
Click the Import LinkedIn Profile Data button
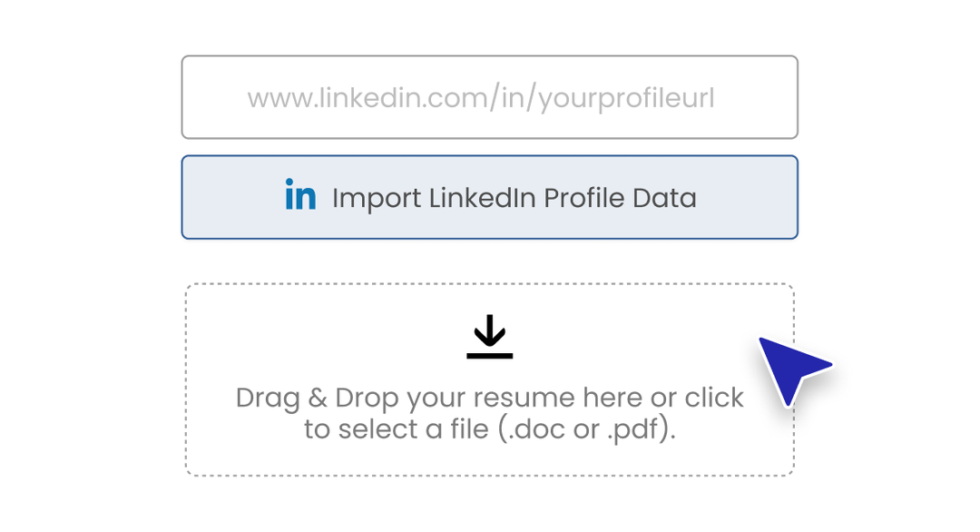pyautogui.click(x=489, y=197)
